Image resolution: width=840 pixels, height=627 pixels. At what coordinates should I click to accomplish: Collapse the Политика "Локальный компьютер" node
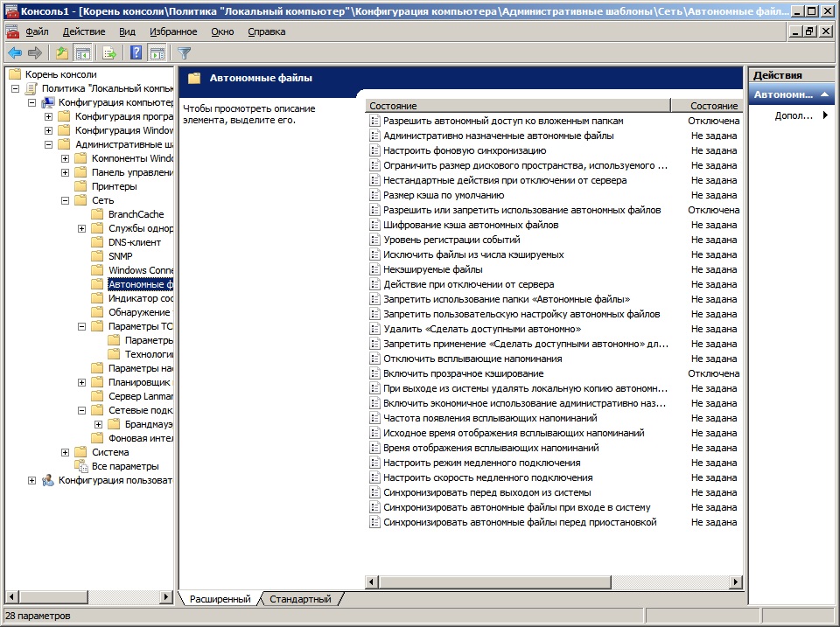pyautogui.click(x=15, y=88)
